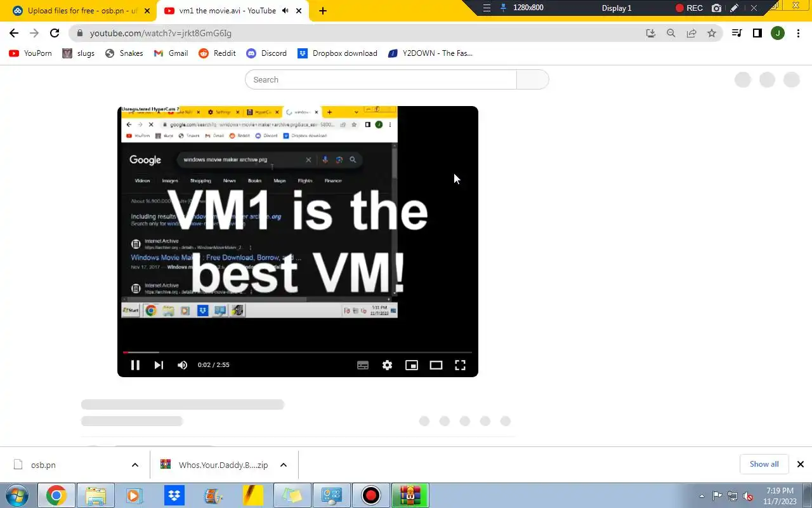Open Dropbox from taskbar
812x508 pixels.
click(x=174, y=495)
